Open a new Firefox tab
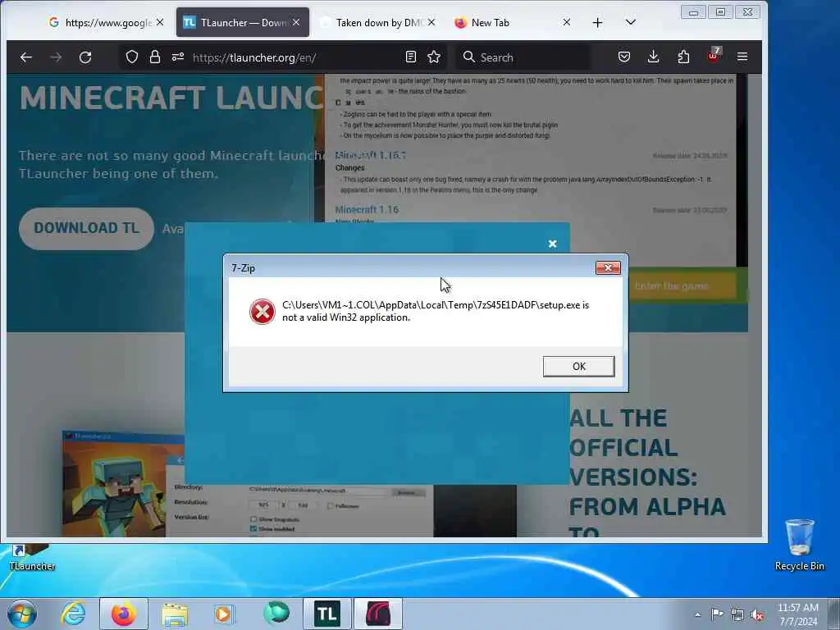The image size is (840, 630). pos(597,22)
